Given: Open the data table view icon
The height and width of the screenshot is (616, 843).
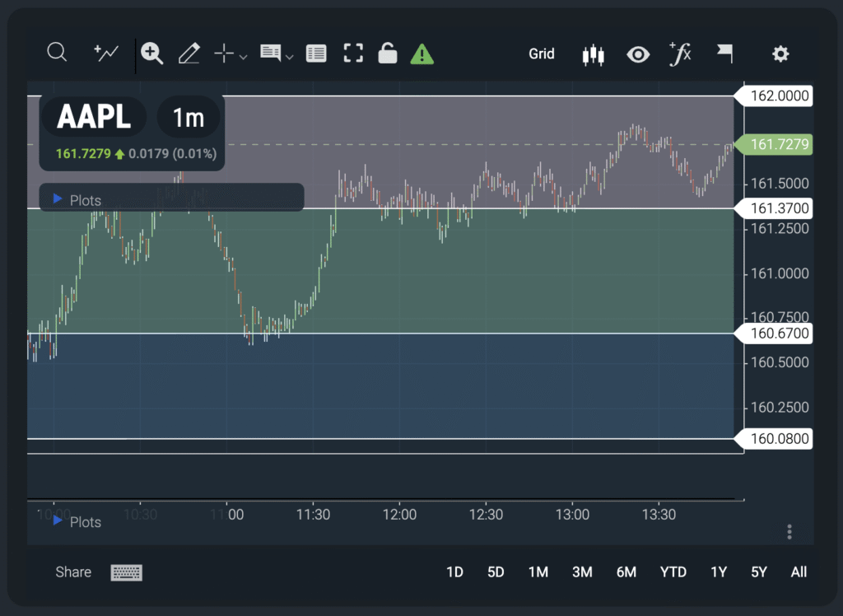Looking at the screenshot, I should coord(315,54).
